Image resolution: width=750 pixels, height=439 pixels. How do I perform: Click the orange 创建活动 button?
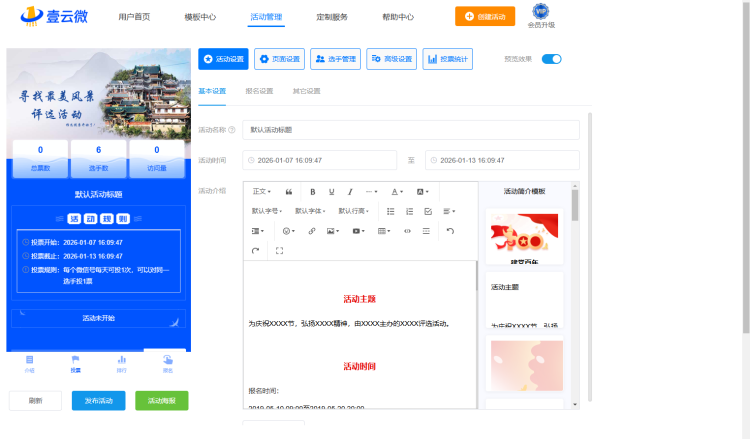(x=478, y=17)
